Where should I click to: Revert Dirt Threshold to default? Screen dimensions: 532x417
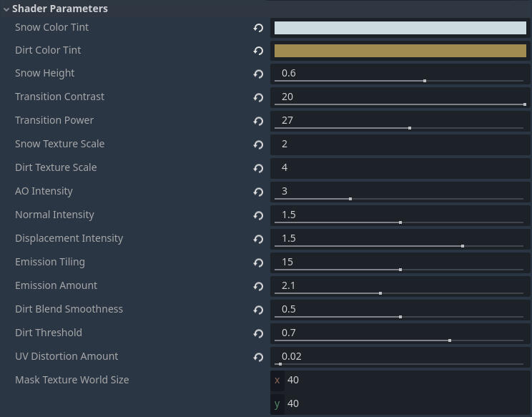pos(258,333)
